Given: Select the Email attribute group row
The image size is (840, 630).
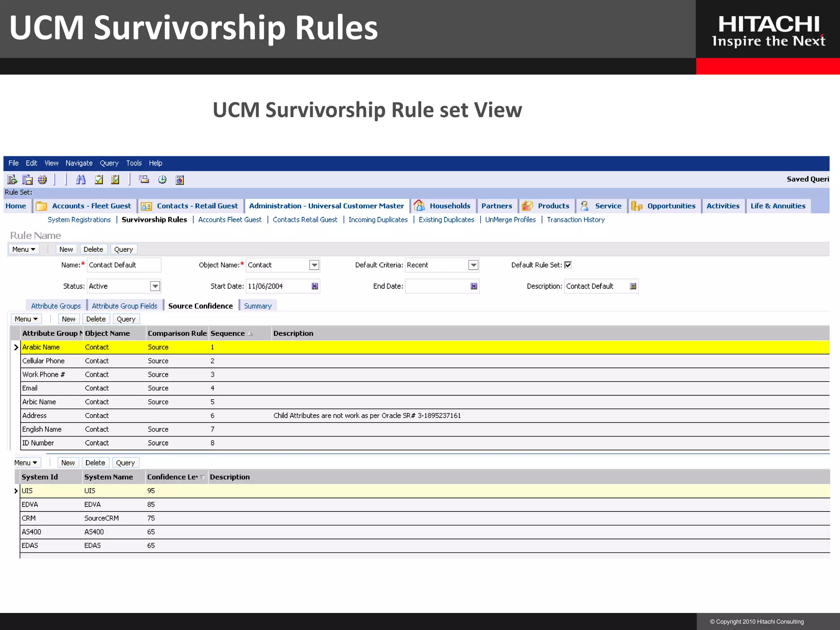Looking at the screenshot, I should (x=425, y=388).
